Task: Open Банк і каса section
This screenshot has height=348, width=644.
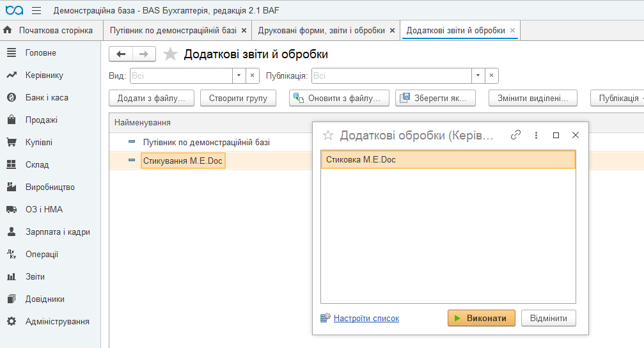Action: point(46,98)
